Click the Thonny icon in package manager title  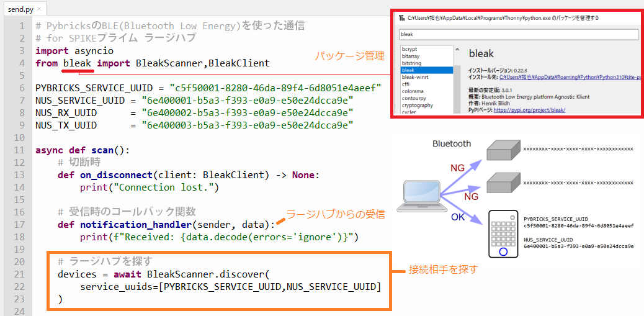click(402, 18)
